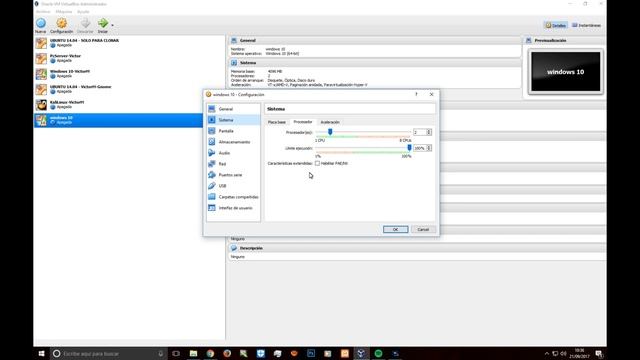Click the Descartar toolbar arrow icon
Viewport: 640px width, 360px height.
(85, 23)
